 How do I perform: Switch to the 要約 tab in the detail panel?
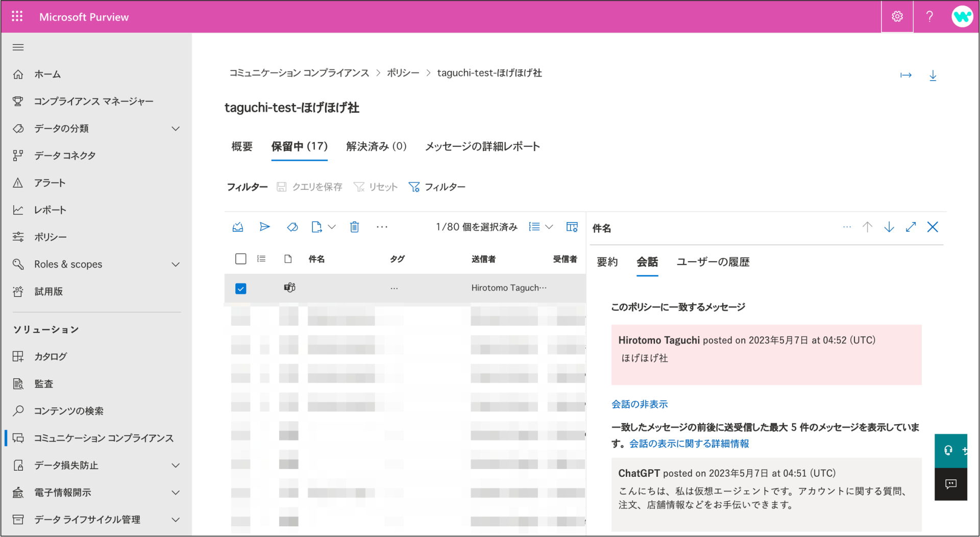(607, 262)
